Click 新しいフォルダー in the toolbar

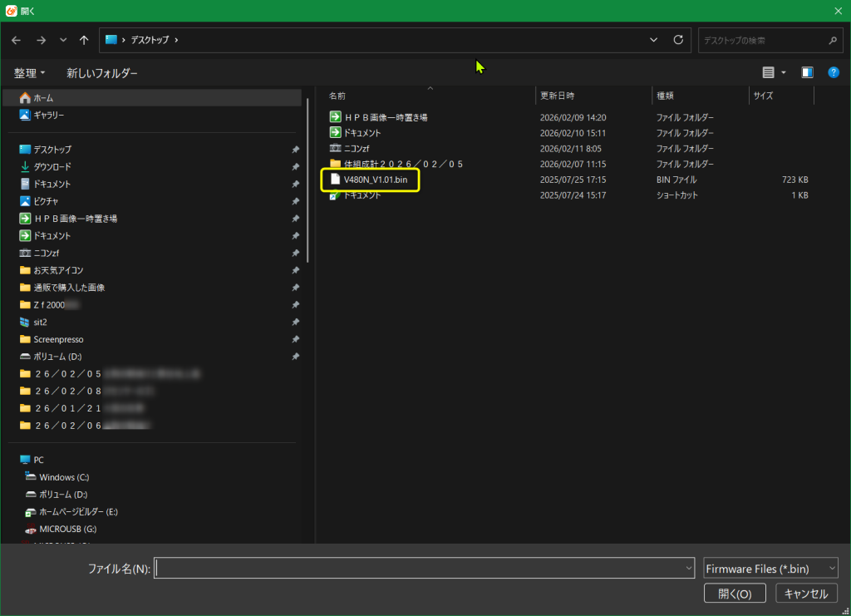(x=102, y=73)
